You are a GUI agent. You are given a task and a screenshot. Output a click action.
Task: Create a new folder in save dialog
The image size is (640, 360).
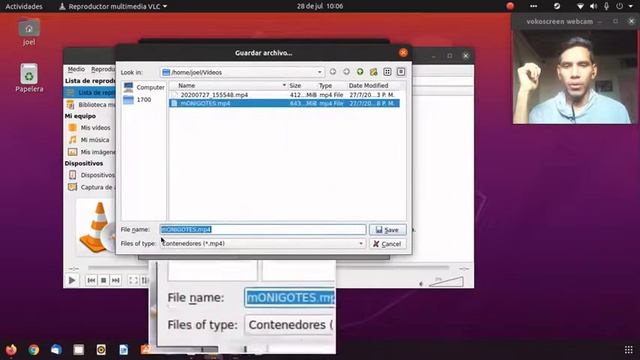click(373, 72)
